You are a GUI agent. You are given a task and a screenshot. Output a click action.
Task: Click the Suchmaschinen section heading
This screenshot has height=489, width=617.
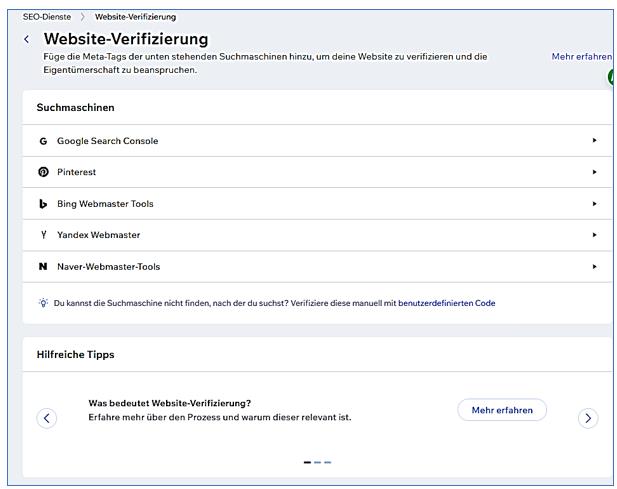pos(76,107)
